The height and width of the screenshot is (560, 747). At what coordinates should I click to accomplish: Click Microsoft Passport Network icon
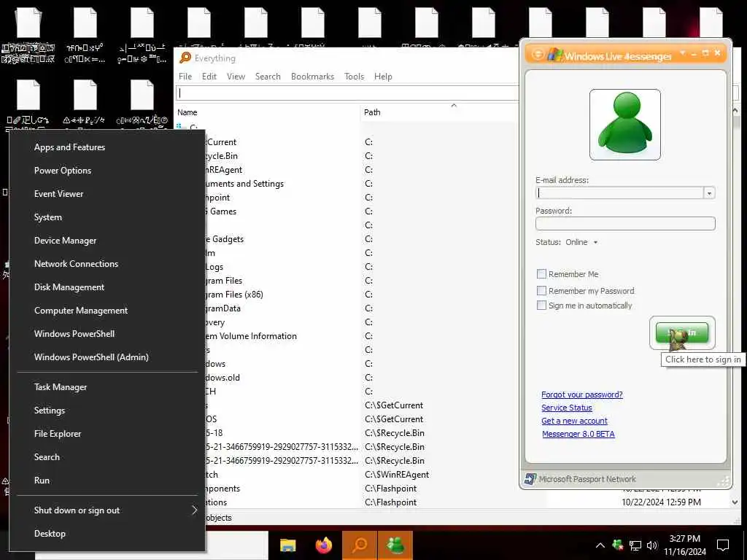[x=530, y=479]
